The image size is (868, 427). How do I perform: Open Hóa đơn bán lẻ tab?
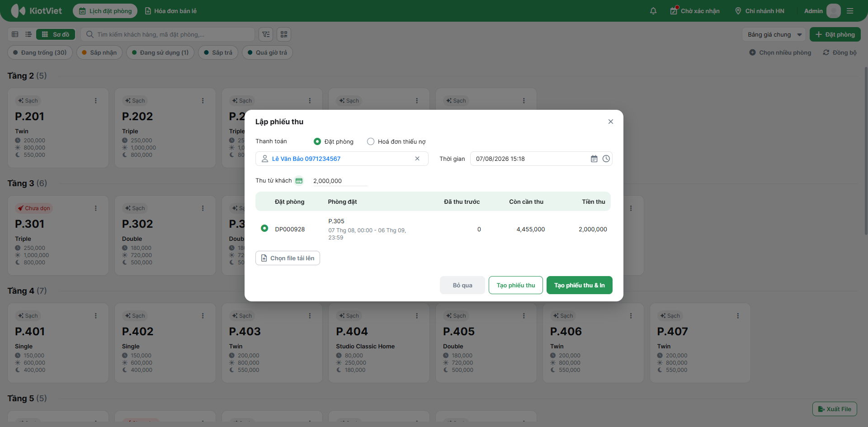tap(171, 11)
